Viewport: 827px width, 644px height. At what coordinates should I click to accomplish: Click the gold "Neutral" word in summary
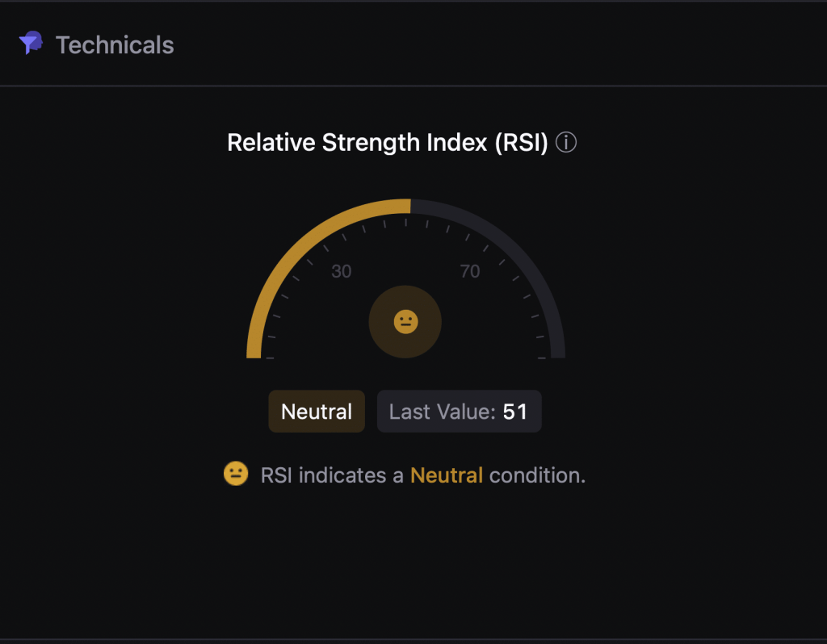pyautogui.click(x=447, y=475)
